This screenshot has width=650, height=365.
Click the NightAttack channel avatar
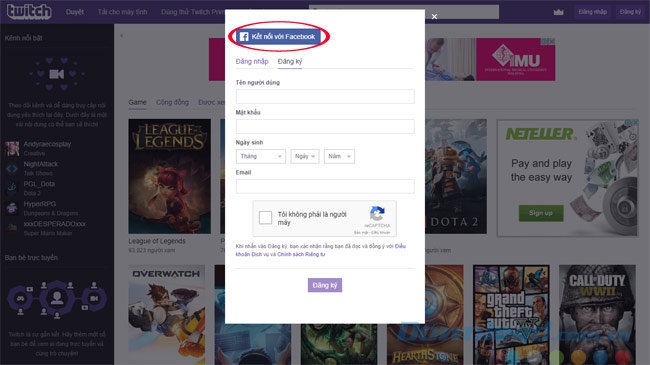[12, 168]
